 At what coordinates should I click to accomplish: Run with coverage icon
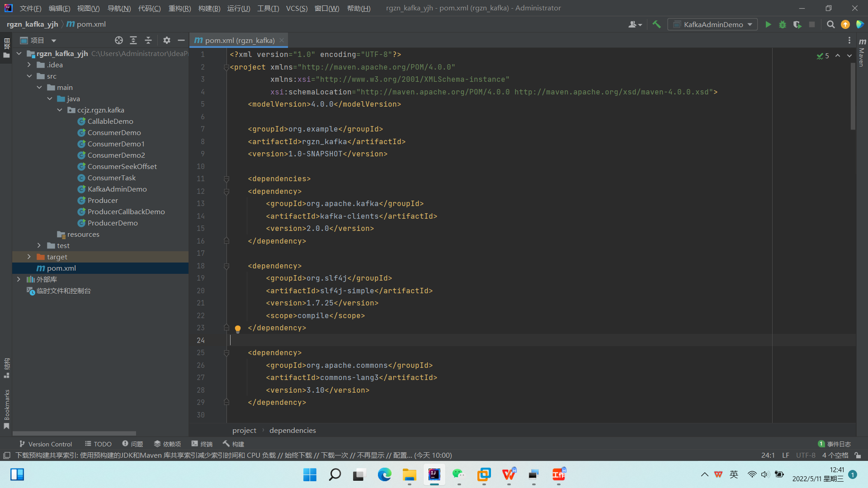tap(797, 24)
